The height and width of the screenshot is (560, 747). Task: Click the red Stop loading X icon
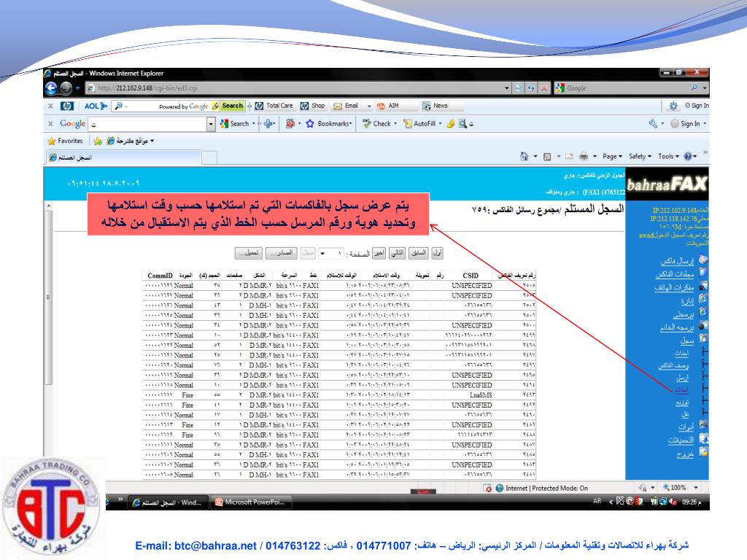click(543, 88)
